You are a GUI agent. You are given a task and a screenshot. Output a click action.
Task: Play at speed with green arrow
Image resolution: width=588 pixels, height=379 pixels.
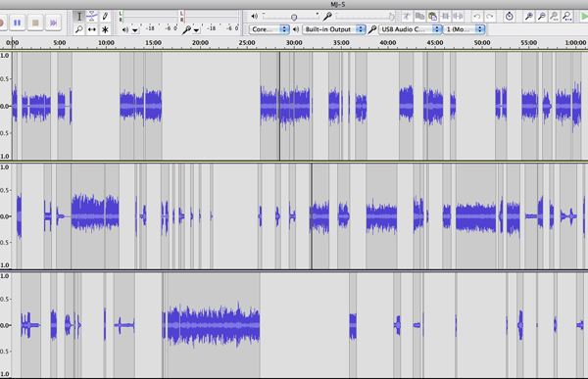[x=584, y=17]
